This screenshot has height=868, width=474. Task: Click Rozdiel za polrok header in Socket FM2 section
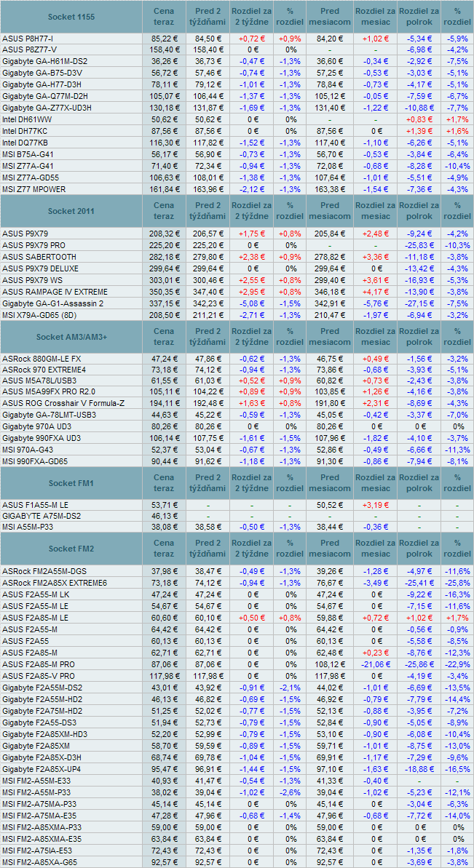(418, 549)
